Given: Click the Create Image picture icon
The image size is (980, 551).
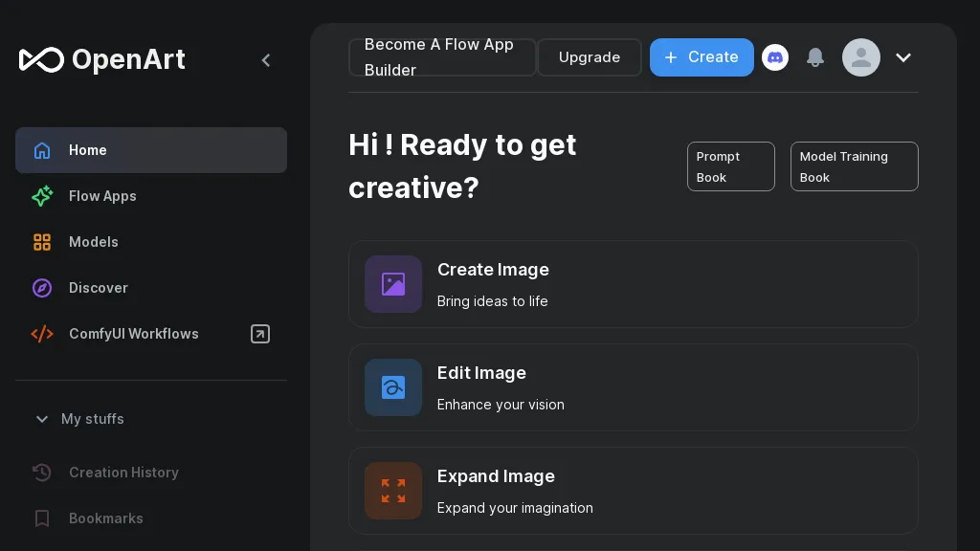Looking at the screenshot, I should [393, 284].
